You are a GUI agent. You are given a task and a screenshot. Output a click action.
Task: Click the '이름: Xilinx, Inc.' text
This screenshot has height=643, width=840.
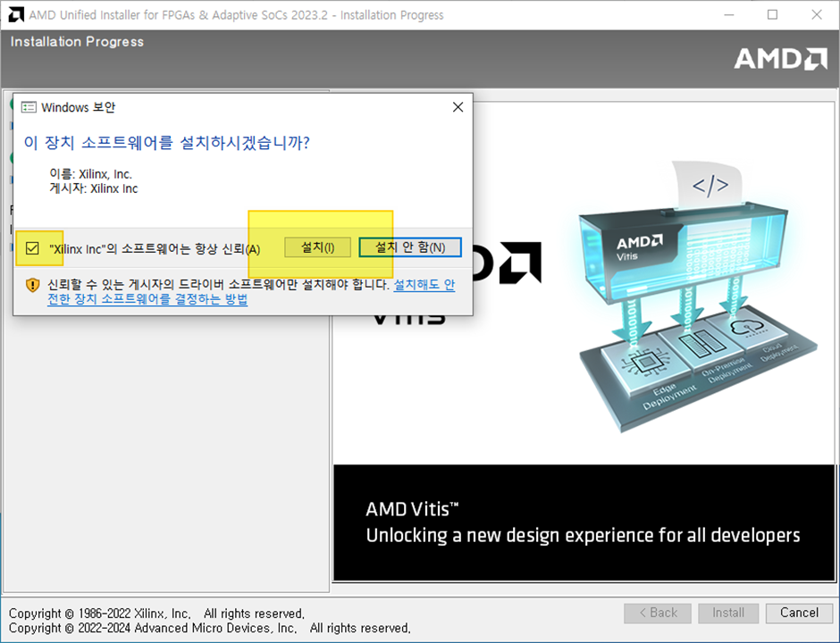pyautogui.click(x=90, y=174)
